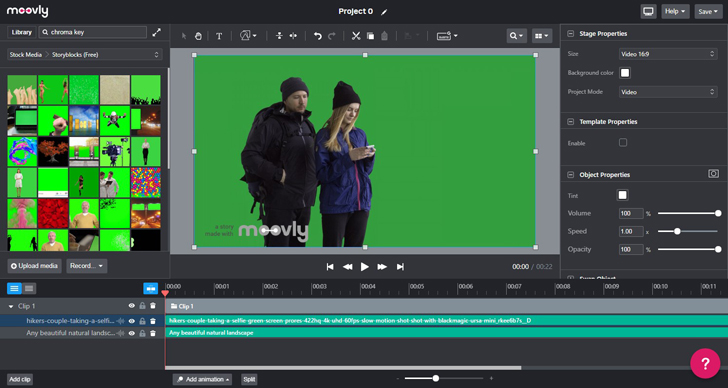Play the video preview

point(365,266)
